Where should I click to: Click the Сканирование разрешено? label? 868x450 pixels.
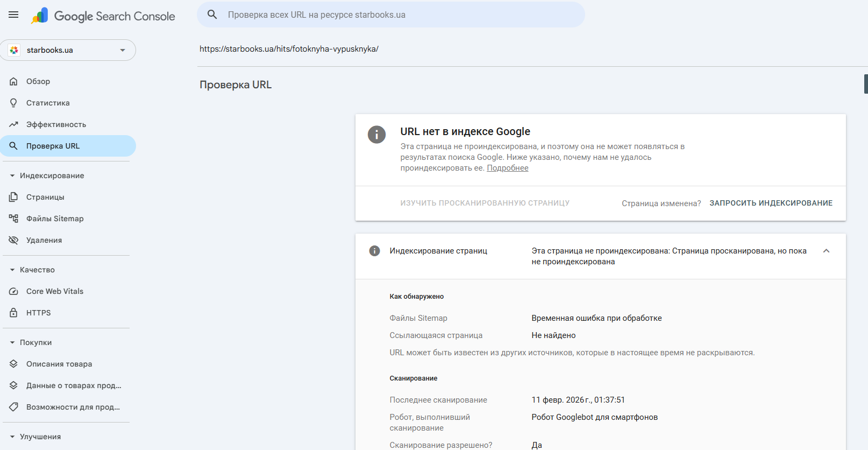(x=440, y=445)
